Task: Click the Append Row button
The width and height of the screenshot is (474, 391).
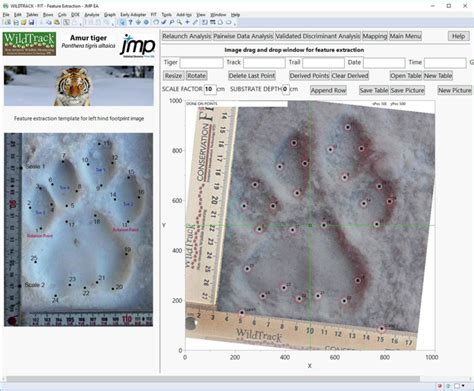Action: pyautogui.click(x=328, y=90)
